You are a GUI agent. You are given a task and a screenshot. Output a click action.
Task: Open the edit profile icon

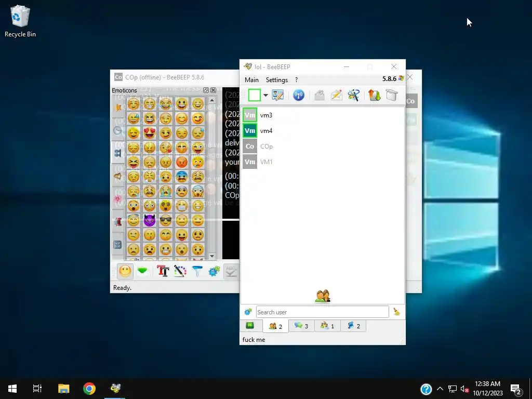coord(277,95)
